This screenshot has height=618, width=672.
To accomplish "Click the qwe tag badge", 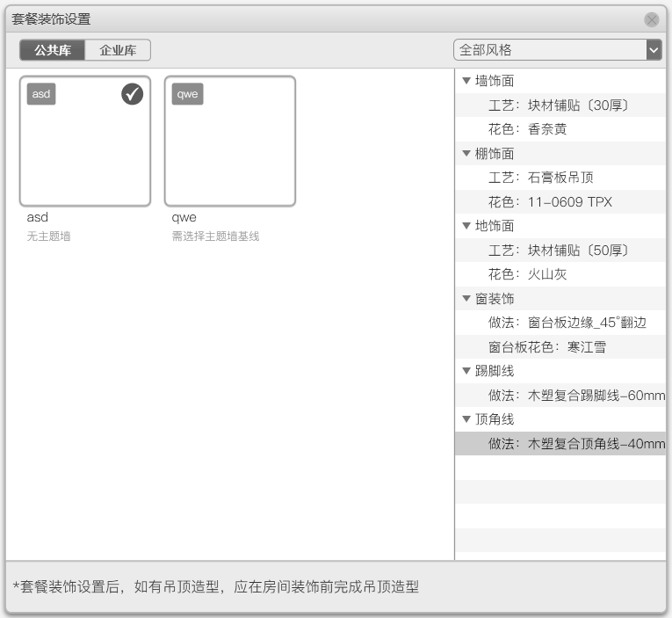I will (187, 94).
